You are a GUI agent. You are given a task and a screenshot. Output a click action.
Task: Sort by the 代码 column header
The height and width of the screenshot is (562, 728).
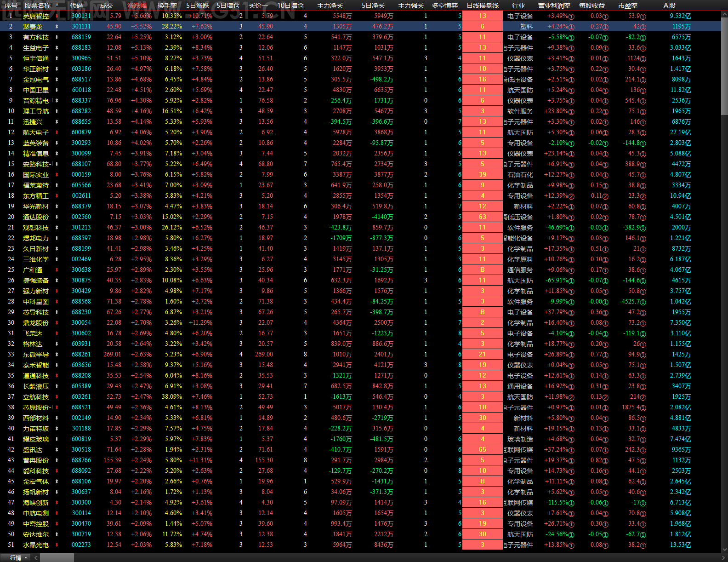pyautogui.click(x=76, y=6)
